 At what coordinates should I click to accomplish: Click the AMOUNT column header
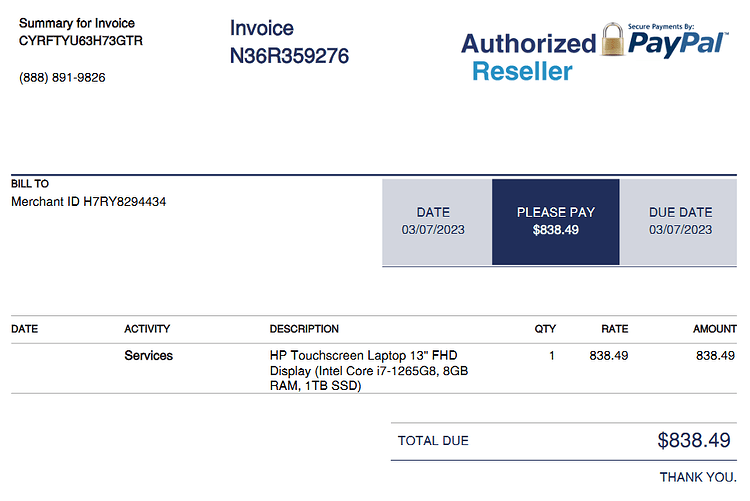[715, 329]
